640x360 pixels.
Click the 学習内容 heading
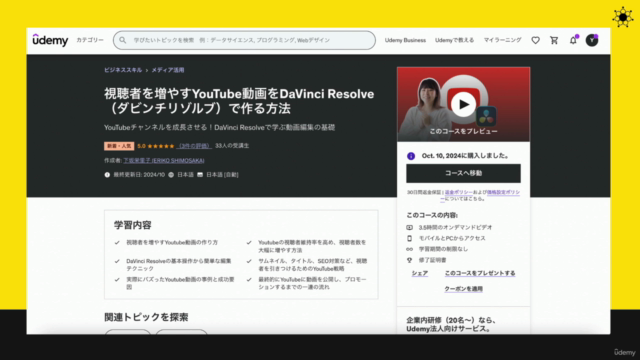133,225
